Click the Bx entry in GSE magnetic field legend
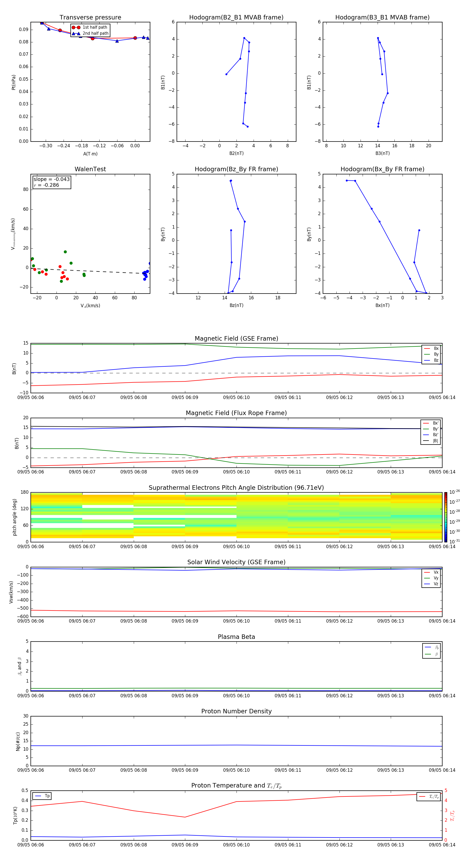Image resolution: width=473 pixels, height=868 pixels. tap(431, 349)
